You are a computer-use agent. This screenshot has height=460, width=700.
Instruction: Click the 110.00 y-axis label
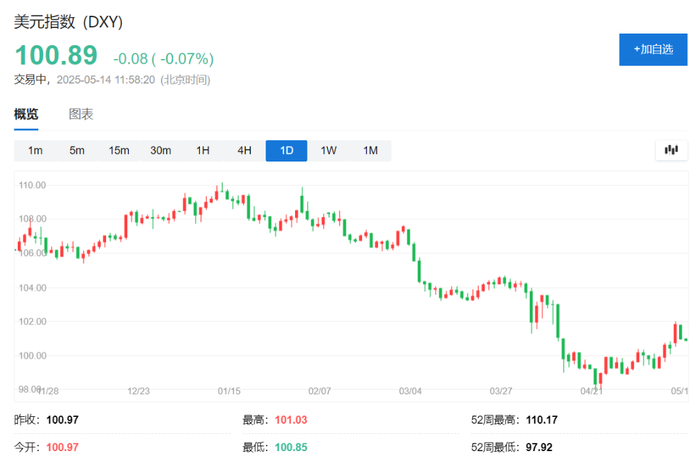point(32,185)
